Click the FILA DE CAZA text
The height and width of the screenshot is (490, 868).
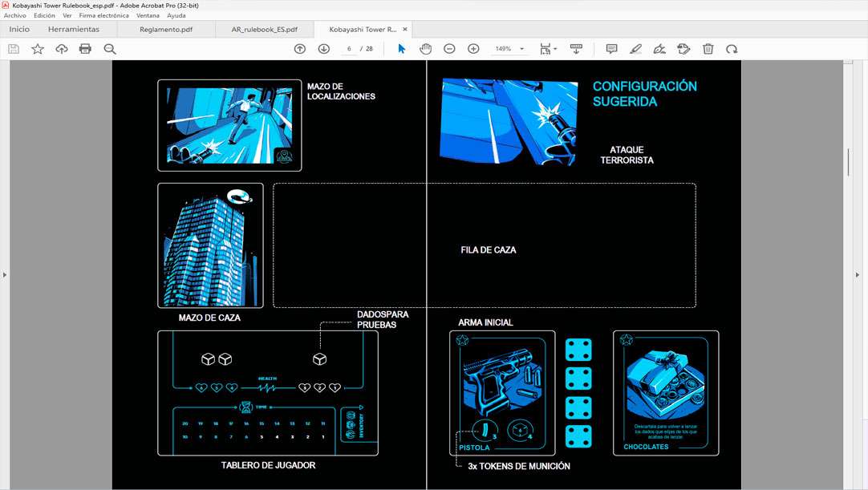click(x=489, y=250)
